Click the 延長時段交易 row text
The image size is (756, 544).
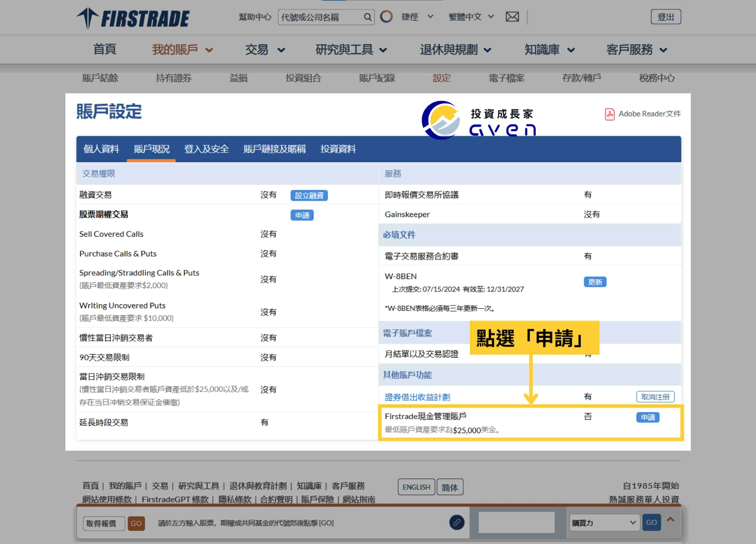point(104,423)
